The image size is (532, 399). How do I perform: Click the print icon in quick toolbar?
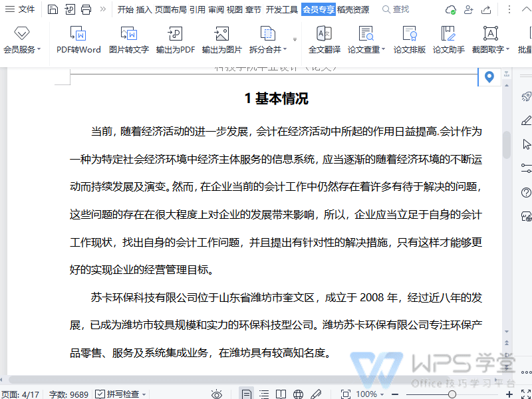pos(86,9)
